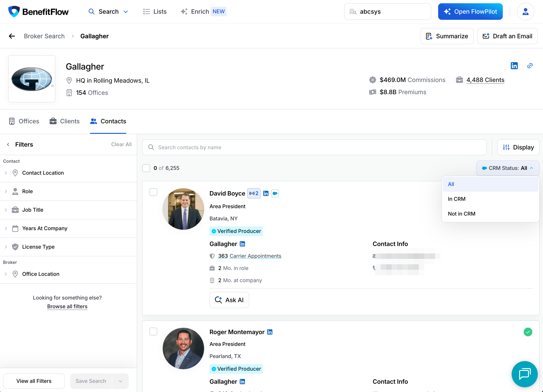Click the Draft an Email button
The image size is (543, 392).
(507, 36)
